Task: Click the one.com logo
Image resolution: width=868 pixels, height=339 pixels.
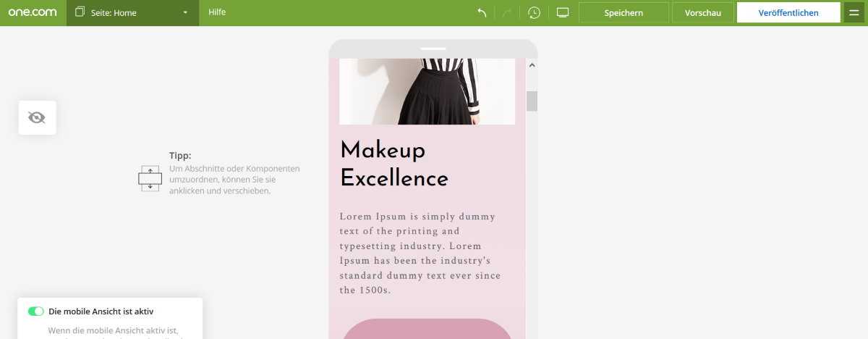Action: point(33,12)
